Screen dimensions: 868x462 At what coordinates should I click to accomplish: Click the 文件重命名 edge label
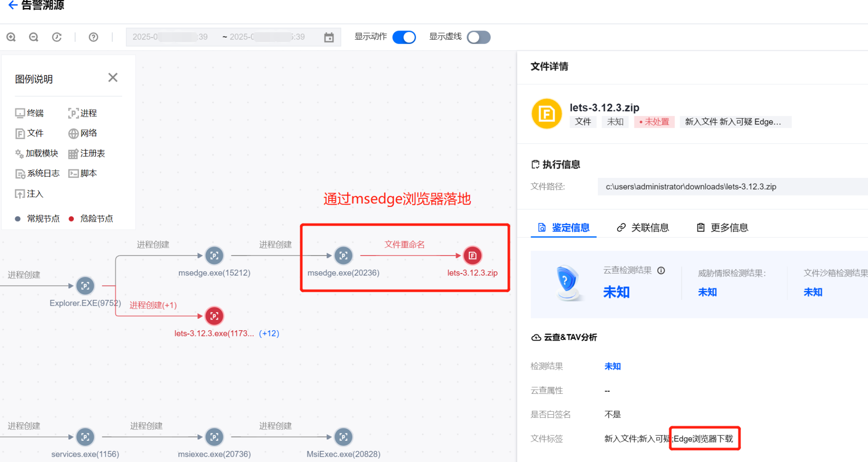(404, 244)
